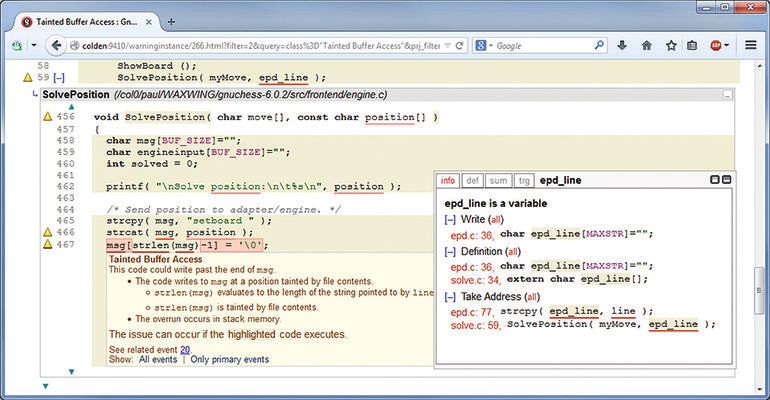Switch to the trg tab in popup
This screenshot has height=400, width=770.
coord(524,181)
